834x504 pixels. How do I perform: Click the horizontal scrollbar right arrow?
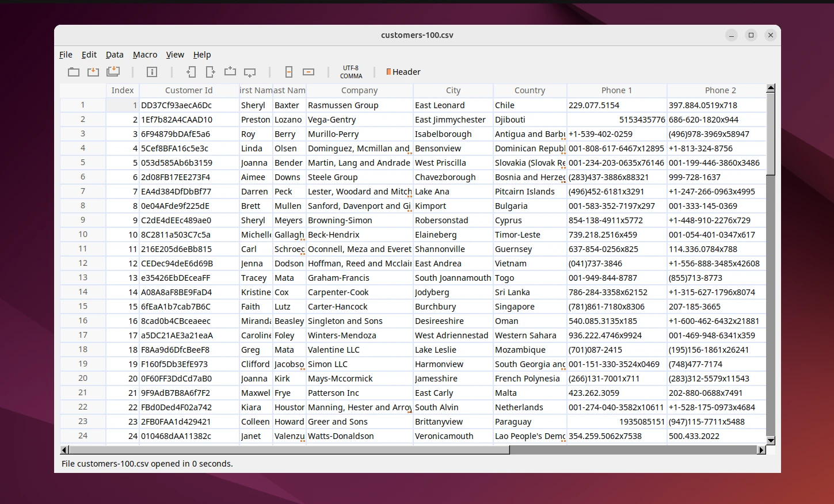(x=761, y=450)
